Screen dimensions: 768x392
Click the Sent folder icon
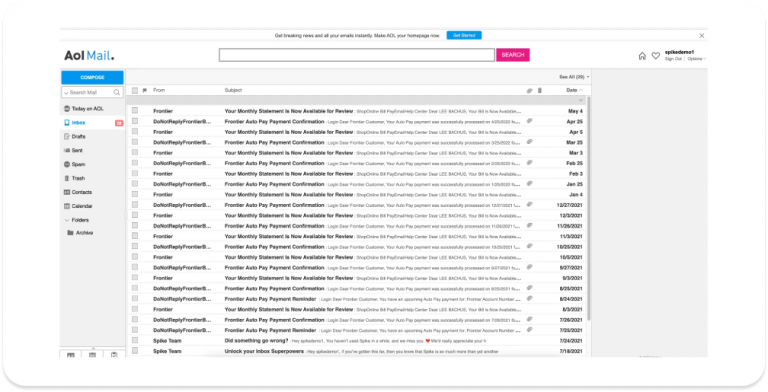(x=67, y=150)
